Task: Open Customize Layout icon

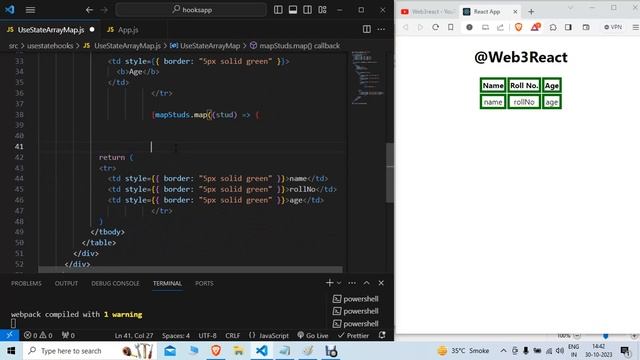Action: click(x=322, y=10)
